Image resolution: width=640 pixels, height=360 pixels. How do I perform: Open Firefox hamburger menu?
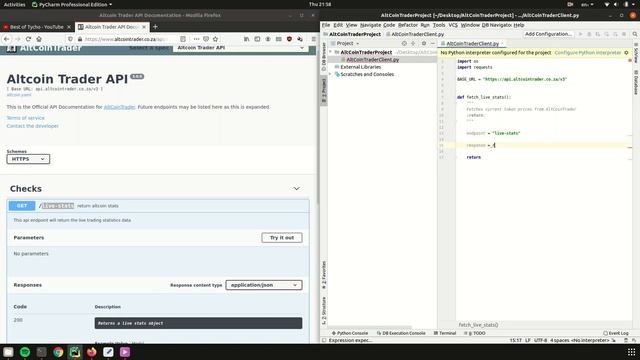point(313,39)
